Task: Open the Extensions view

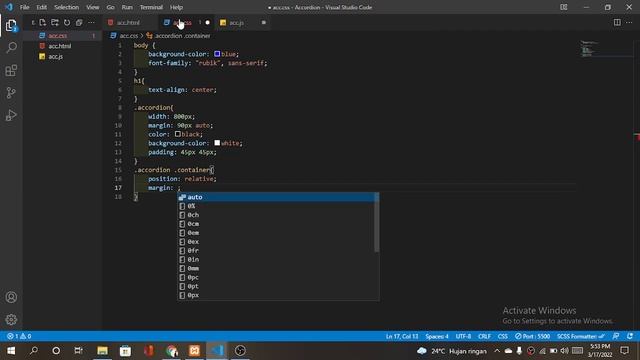Action: (x=11, y=70)
